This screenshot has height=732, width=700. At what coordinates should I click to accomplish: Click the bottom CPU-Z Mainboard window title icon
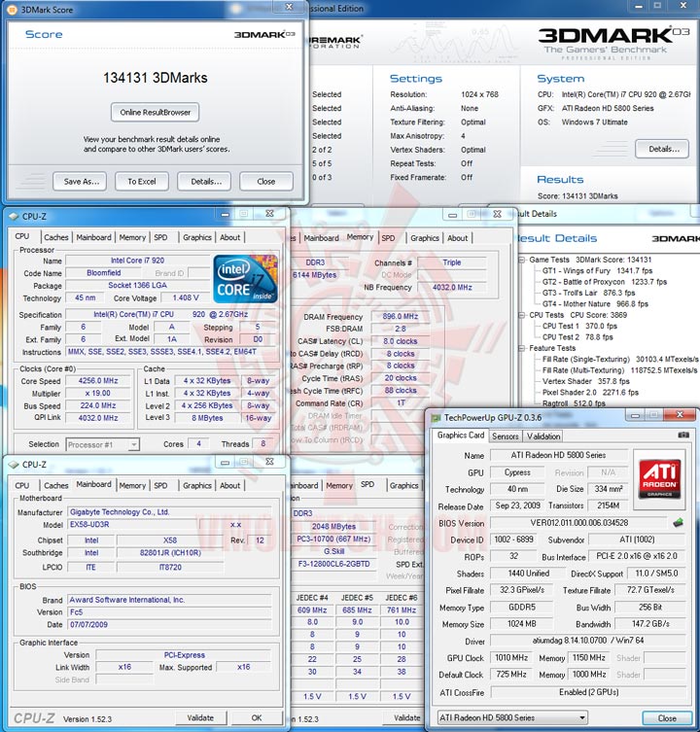click(14, 465)
